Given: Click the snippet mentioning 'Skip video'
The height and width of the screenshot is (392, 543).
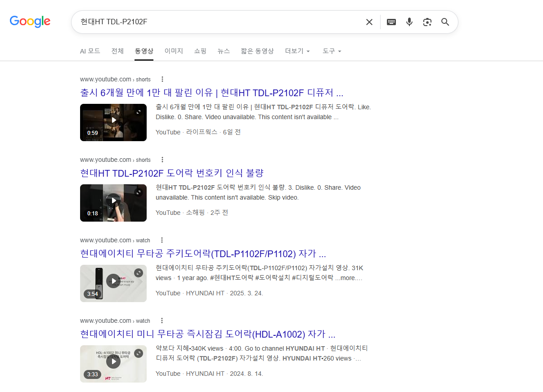Looking at the screenshot, I should 258,192.
